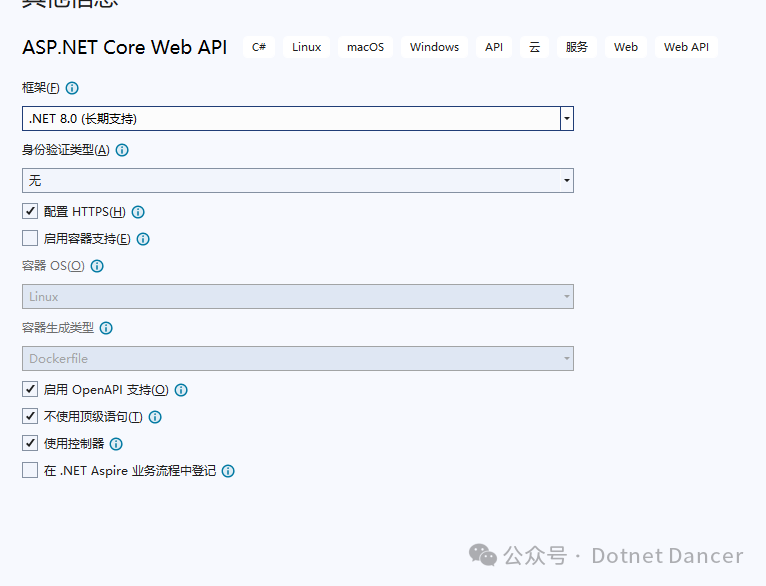766x586 pixels.
Task: Click info icon beside 身份验证类型(A)
Action: (x=122, y=150)
